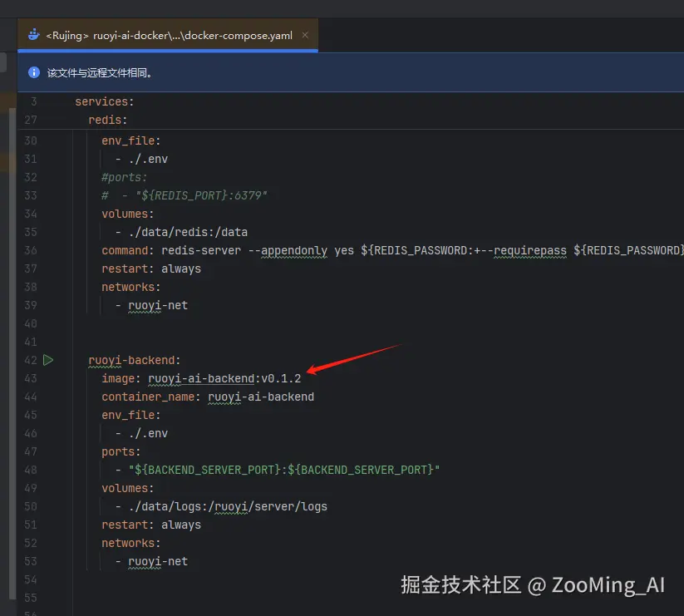Click 'ports:' on line 47
Viewport: 684px width, 616px height.
pyautogui.click(x=121, y=452)
